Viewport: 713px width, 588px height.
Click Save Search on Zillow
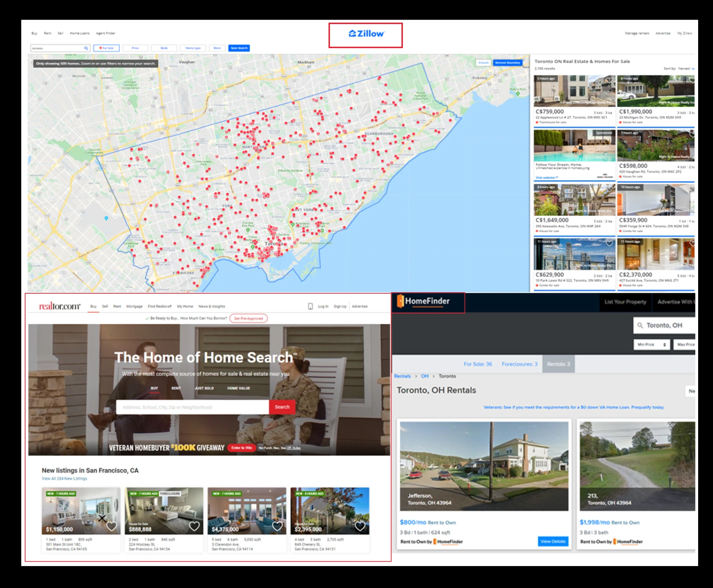point(239,48)
